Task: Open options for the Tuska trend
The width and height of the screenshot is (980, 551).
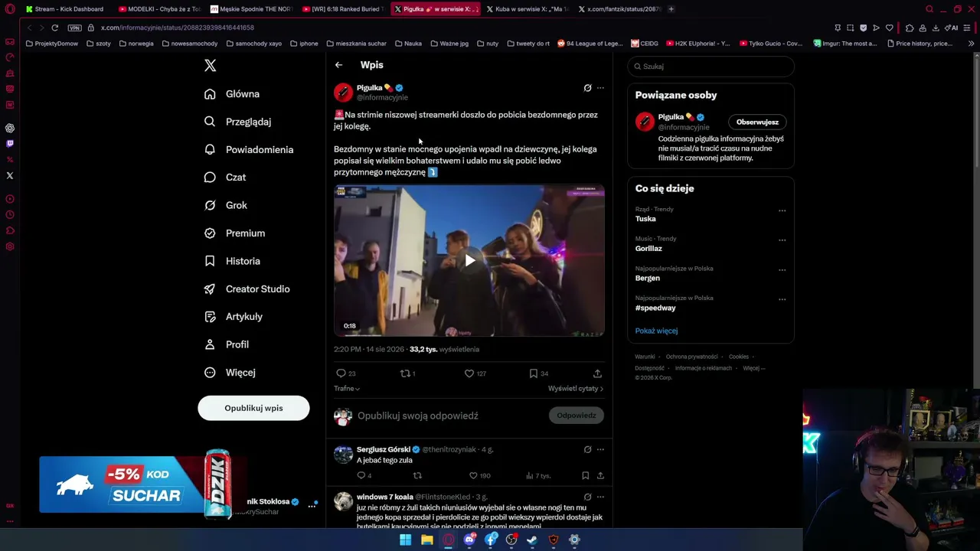Action: 782,210
